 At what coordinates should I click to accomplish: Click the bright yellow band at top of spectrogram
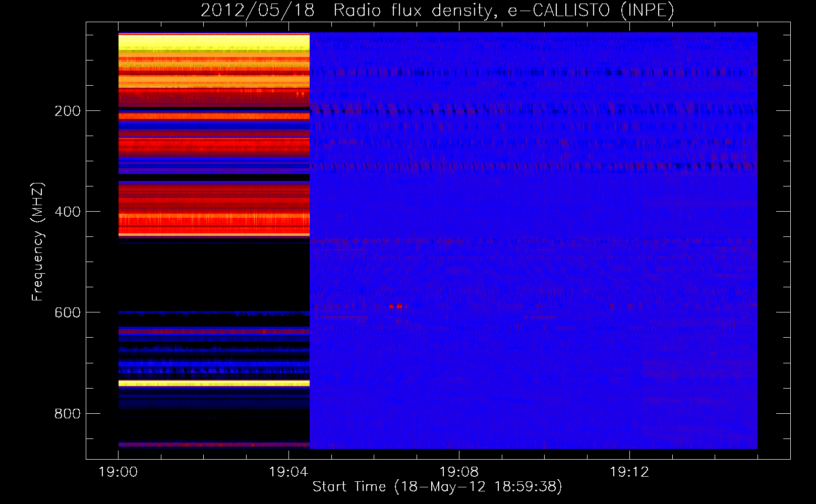click(214, 42)
